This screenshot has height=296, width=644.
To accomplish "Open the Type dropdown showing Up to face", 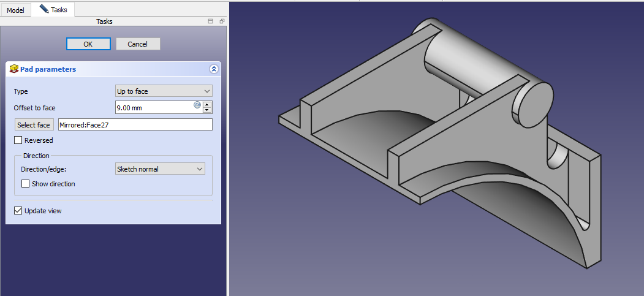I will (164, 91).
